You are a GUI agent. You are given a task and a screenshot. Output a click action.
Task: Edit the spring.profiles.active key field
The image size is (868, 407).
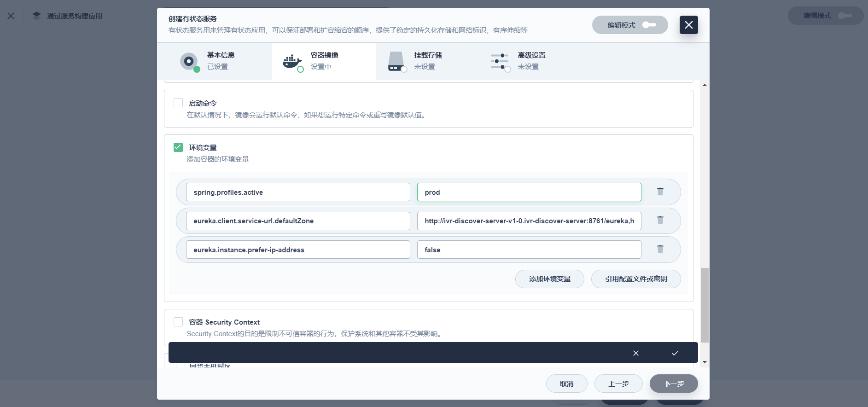(298, 192)
